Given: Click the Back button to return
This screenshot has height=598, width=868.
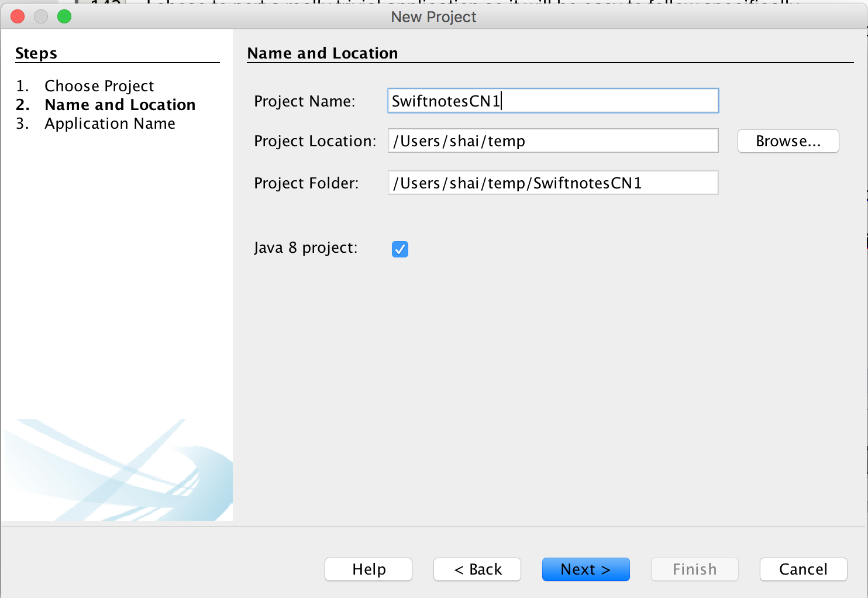Looking at the screenshot, I should tap(477, 569).
